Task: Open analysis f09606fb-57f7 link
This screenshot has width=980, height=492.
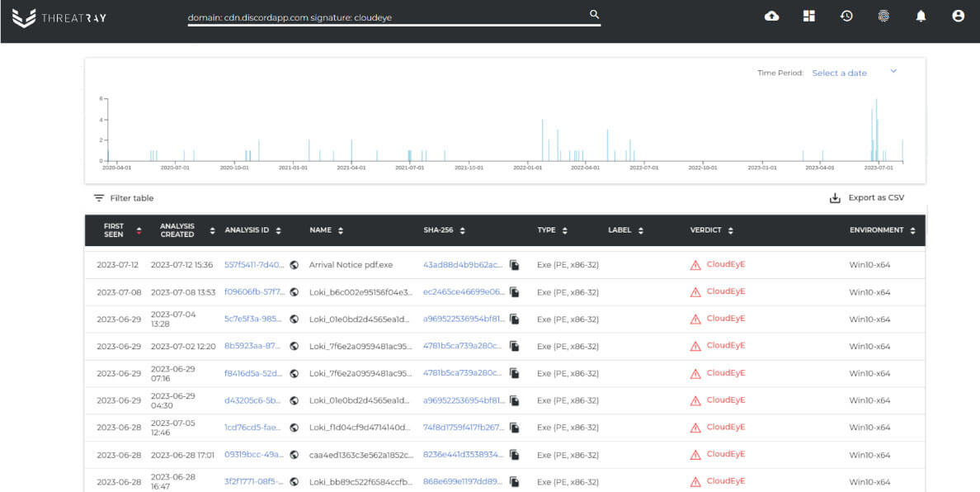Action: point(254,292)
